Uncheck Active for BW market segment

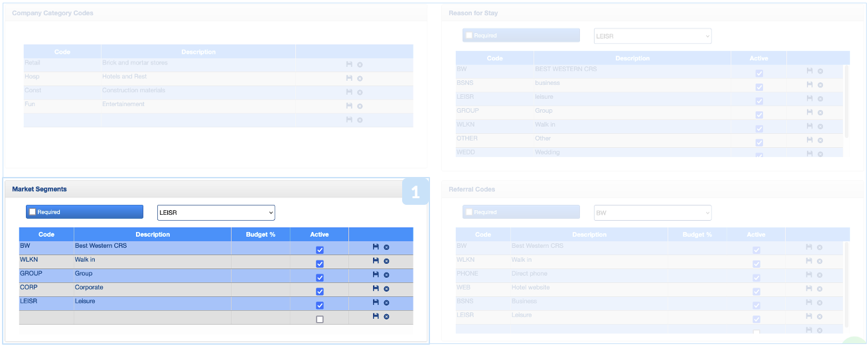pyautogui.click(x=320, y=250)
